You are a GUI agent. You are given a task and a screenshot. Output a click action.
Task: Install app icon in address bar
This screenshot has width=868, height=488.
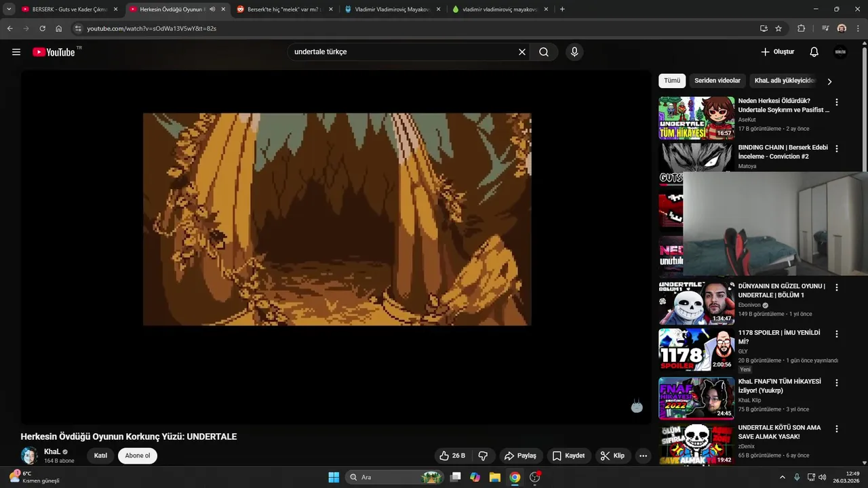coord(764,28)
